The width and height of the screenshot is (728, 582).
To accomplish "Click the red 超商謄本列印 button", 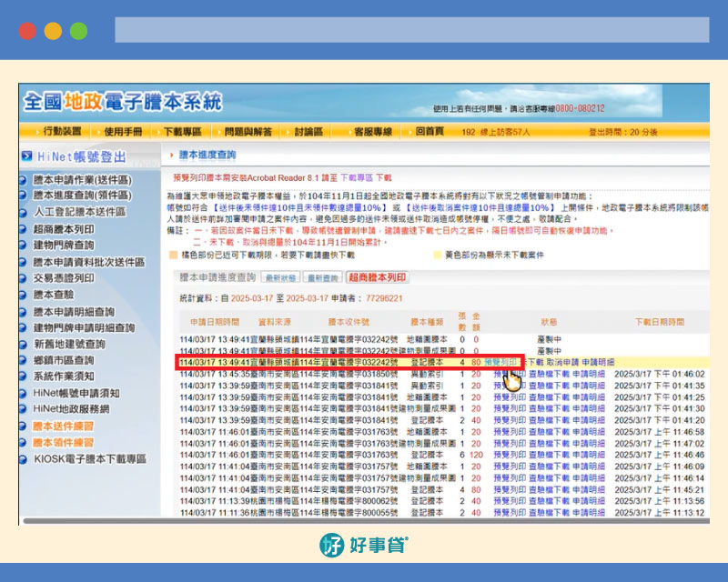I will [377, 277].
